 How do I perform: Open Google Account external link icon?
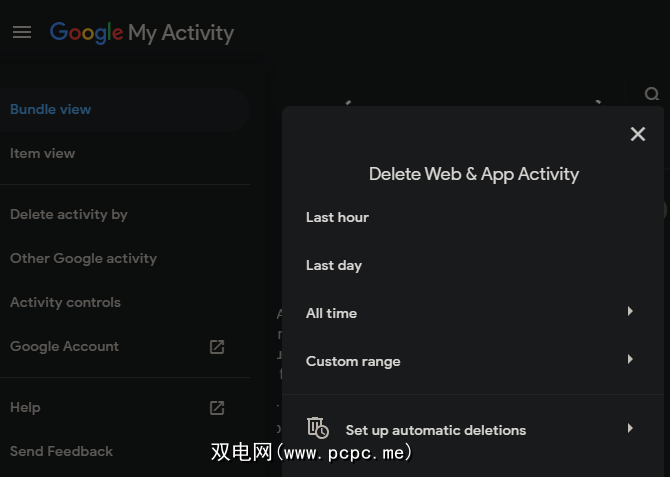click(217, 347)
